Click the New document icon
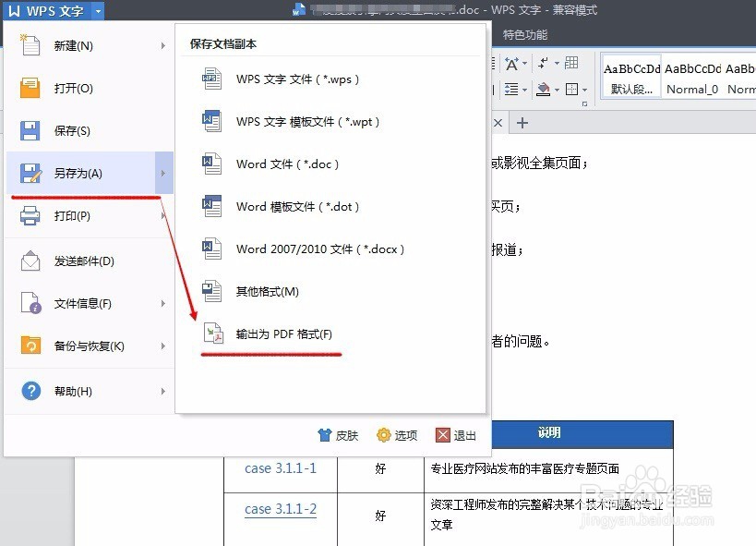Screen dimensions: 756x546 pyautogui.click(x=30, y=45)
